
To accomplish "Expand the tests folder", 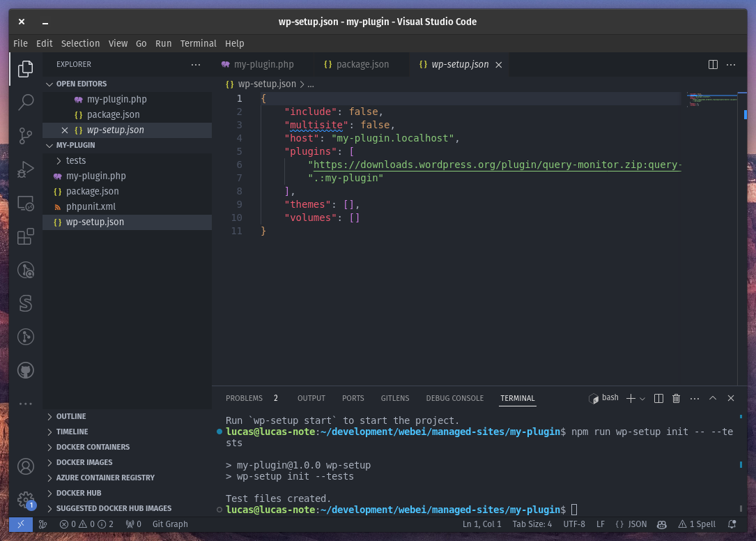I will 128,160.
